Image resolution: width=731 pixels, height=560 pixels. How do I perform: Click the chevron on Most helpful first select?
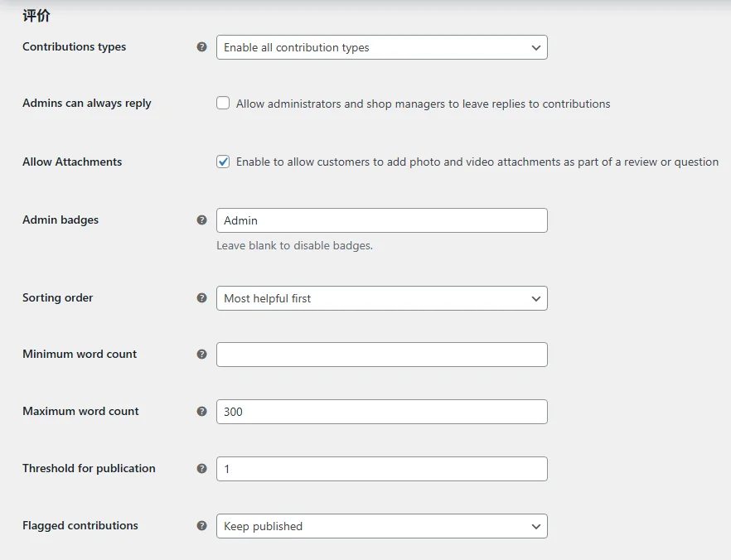point(536,298)
